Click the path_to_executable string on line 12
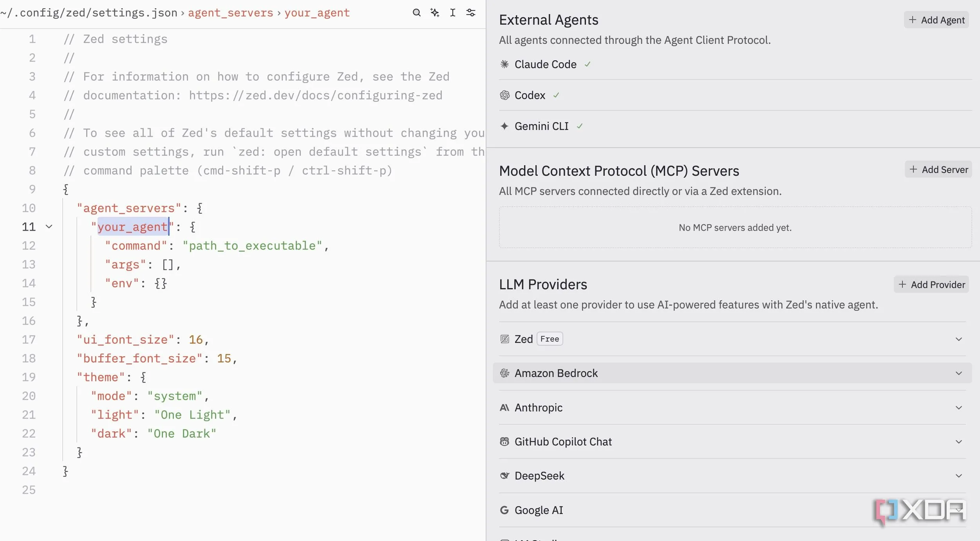The image size is (980, 541). 252,246
